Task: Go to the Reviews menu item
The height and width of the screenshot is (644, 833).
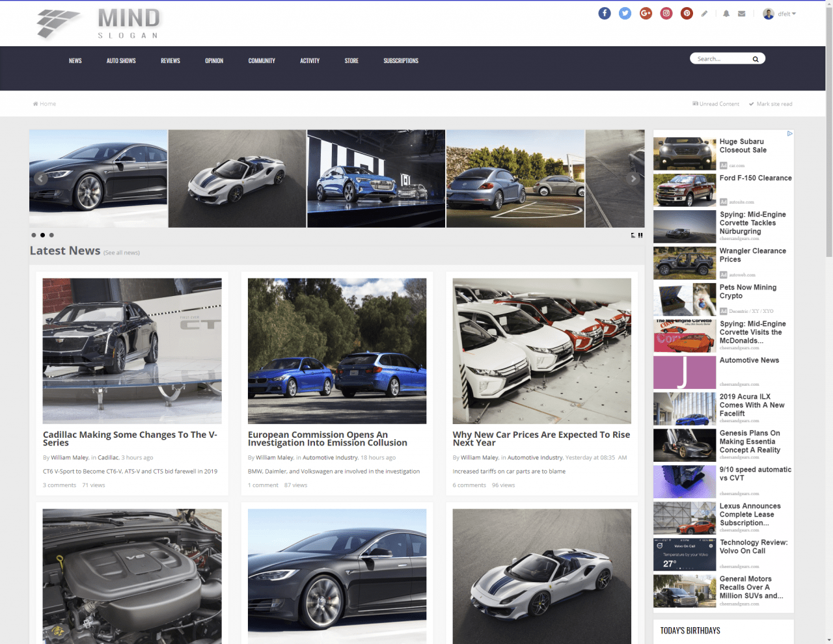Action: [x=171, y=60]
